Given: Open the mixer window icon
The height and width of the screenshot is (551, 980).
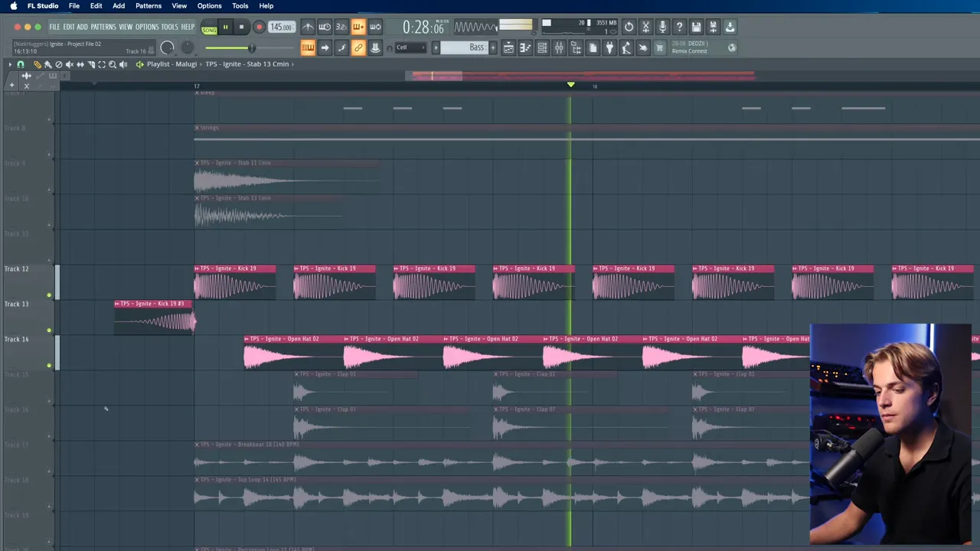Looking at the screenshot, I should (x=559, y=48).
